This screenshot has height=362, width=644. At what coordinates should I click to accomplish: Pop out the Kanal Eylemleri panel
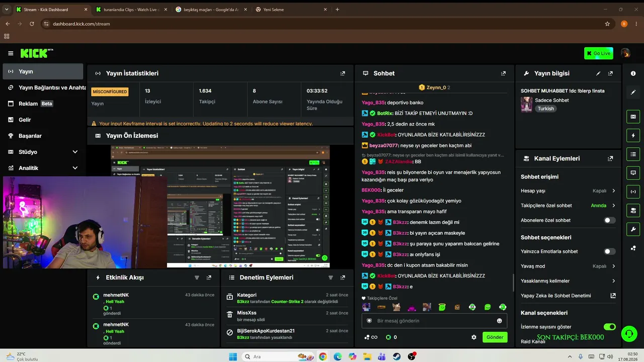[610, 158]
